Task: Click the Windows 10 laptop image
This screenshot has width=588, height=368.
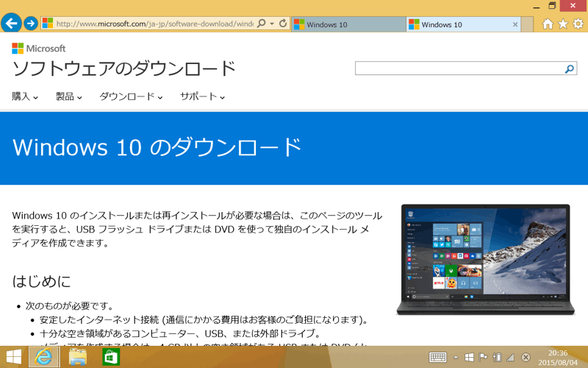Action: point(485,259)
